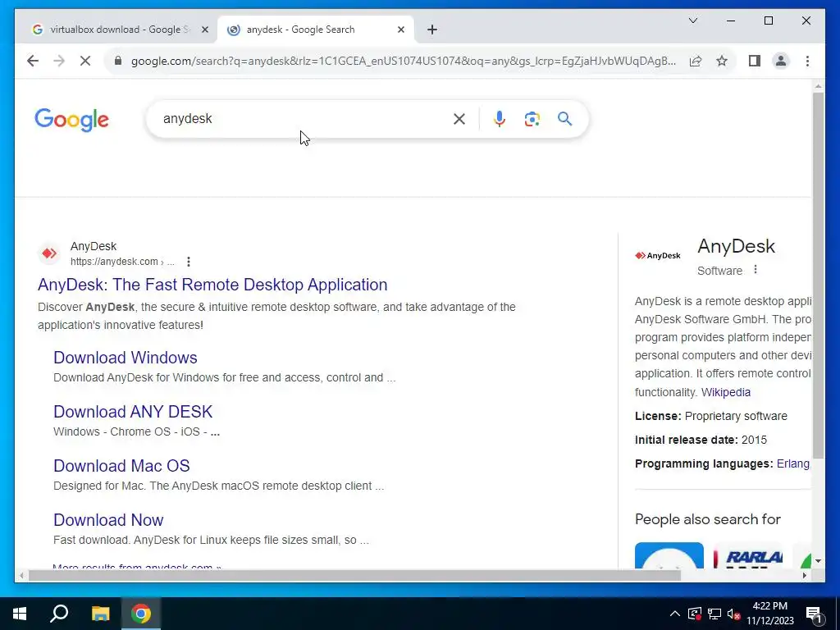Click the forward navigation arrow
Screen dimensions: 840x630
click(59, 61)
